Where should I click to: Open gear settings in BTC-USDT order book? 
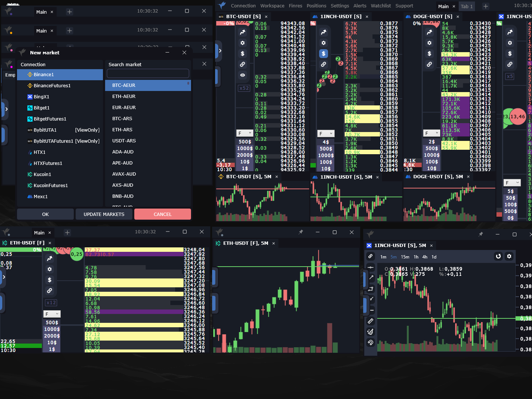(x=242, y=43)
